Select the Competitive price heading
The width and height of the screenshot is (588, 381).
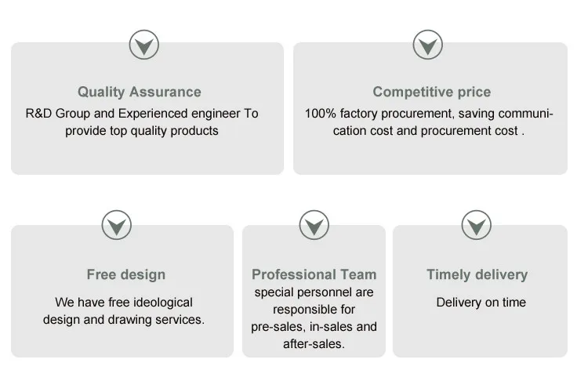[x=431, y=93]
